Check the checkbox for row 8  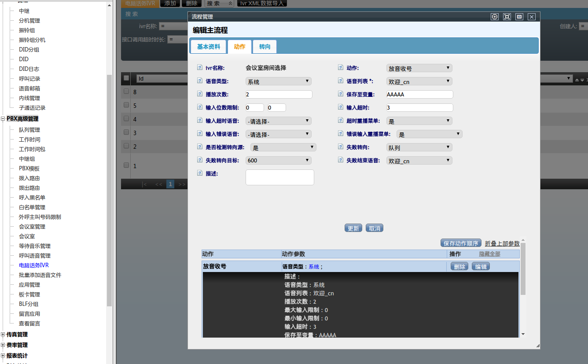(126, 91)
